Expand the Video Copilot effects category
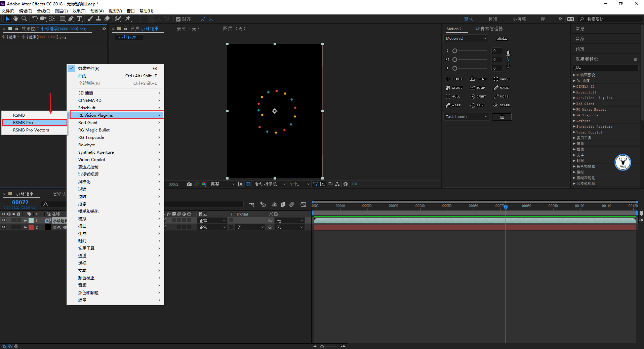The image size is (644, 349). [x=574, y=132]
